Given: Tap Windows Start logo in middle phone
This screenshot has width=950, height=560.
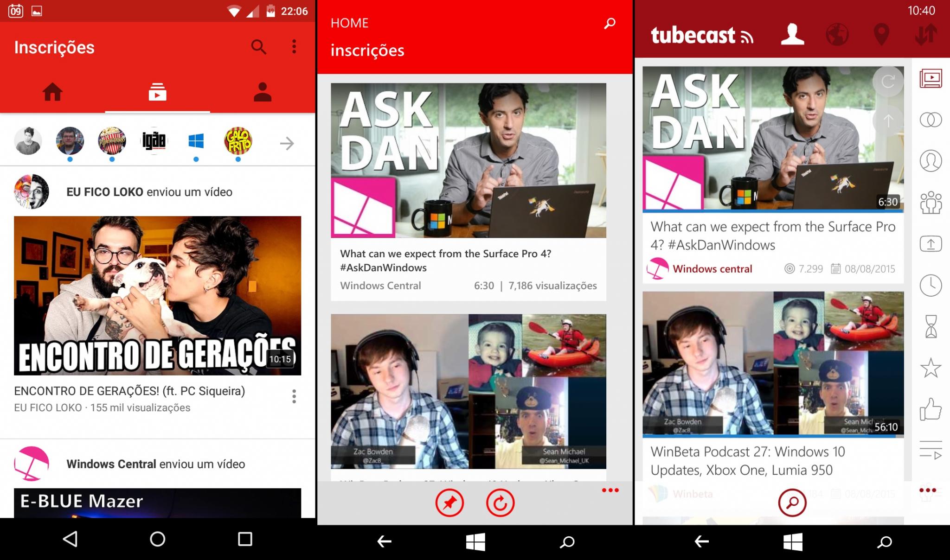Looking at the screenshot, I should pos(475,541).
